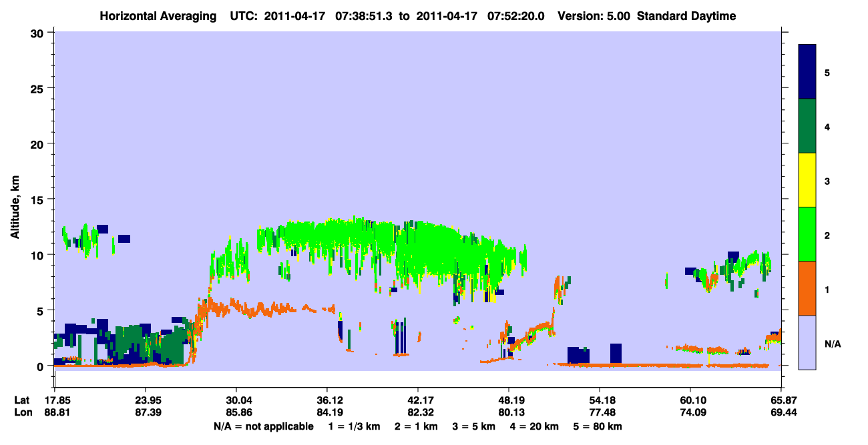Click the 2 = 1 km legend text
Screen dimensions: 868x445
[x=418, y=426]
